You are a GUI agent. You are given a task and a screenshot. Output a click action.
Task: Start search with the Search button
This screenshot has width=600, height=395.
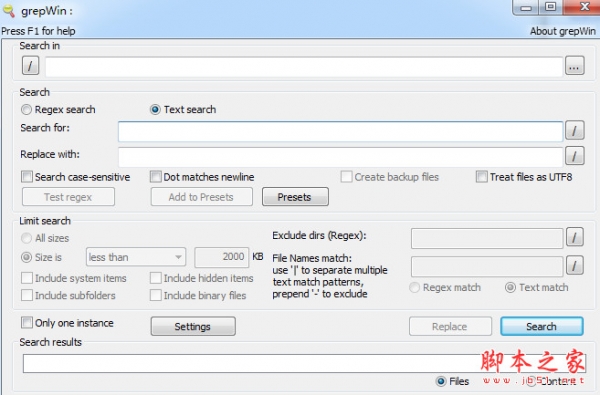pos(541,326)
